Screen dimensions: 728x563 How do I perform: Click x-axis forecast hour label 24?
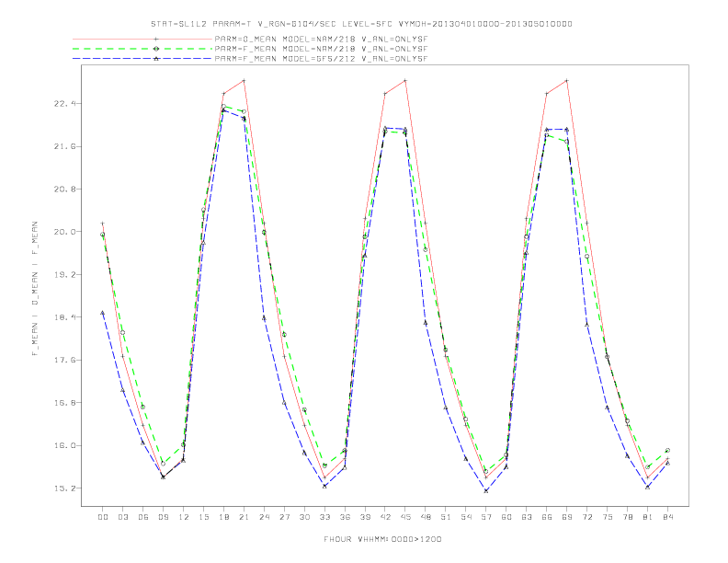264,517
